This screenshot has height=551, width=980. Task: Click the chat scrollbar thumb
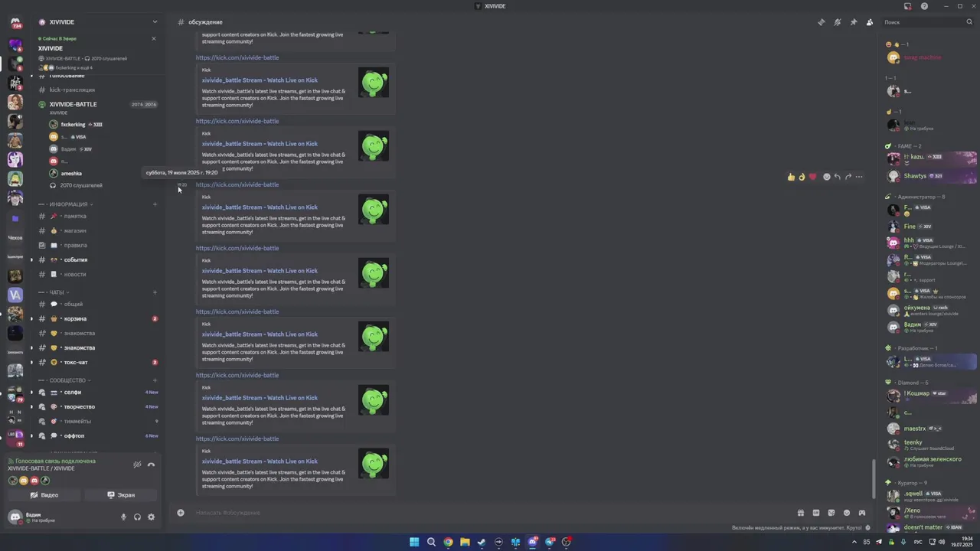click(x=874, y=478)
